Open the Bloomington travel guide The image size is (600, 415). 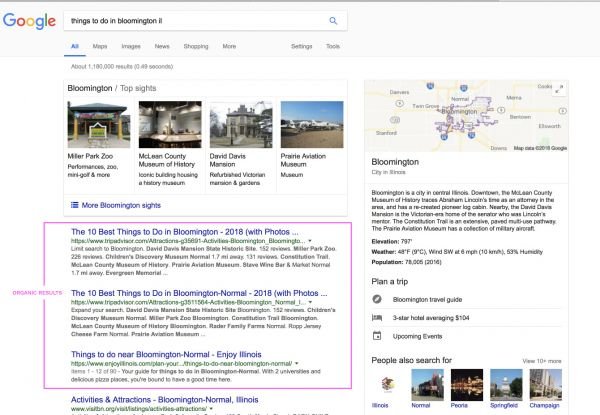point(427,299)
